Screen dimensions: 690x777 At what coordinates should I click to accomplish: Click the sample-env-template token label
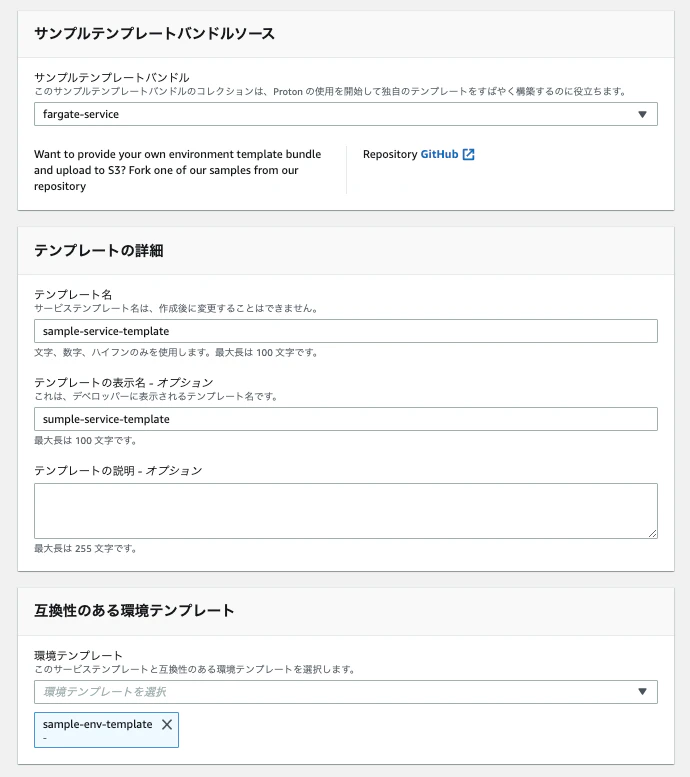(x=97, y=724)
